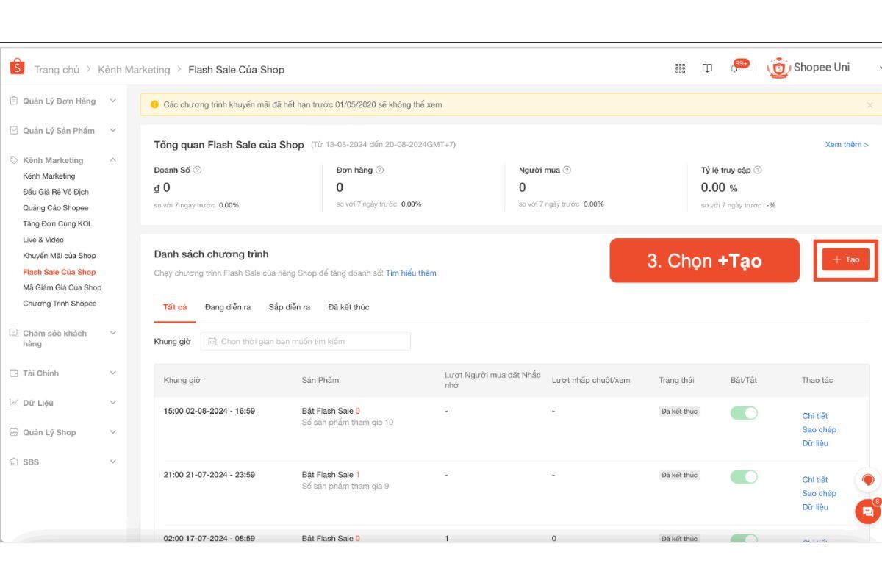The image size is (882, 588).
Task: Click the Đã kết thúc status for 15:00 02-08-2024
Action: point(679,412)
